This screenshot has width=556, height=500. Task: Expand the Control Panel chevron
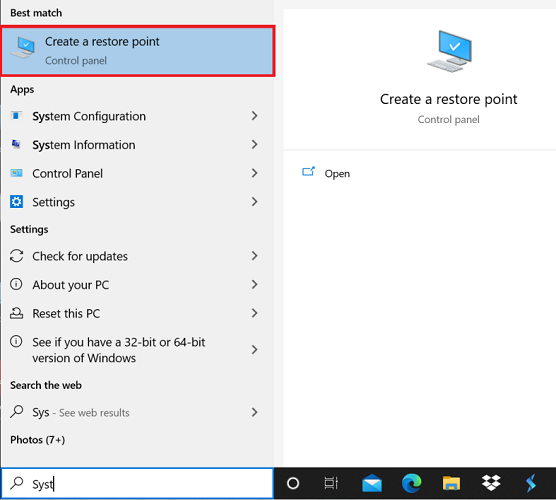254,173
